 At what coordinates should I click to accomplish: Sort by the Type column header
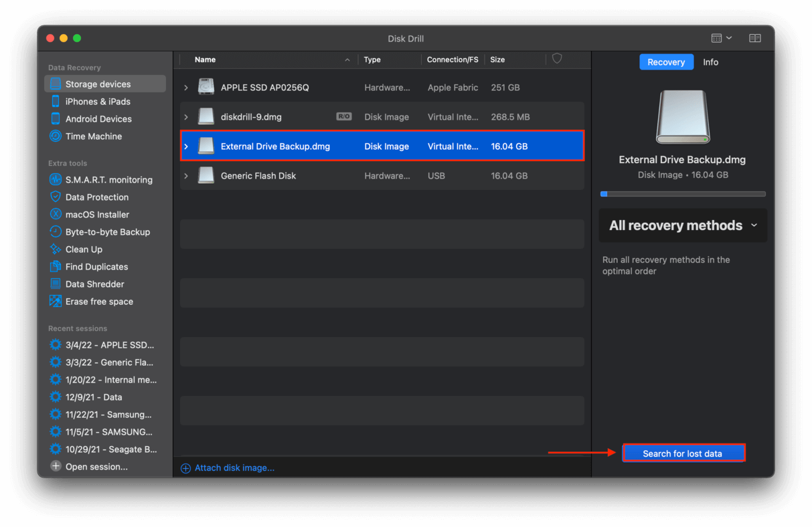pyautogui.click(x=372, y=60)
